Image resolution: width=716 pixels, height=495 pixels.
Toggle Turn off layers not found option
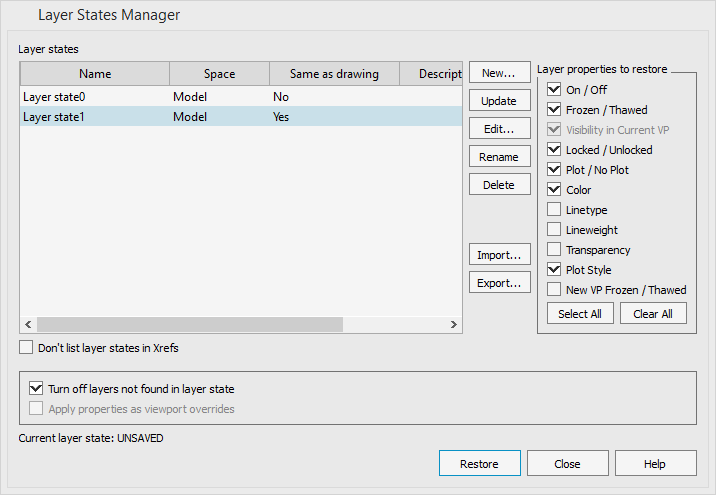[37, 389]
